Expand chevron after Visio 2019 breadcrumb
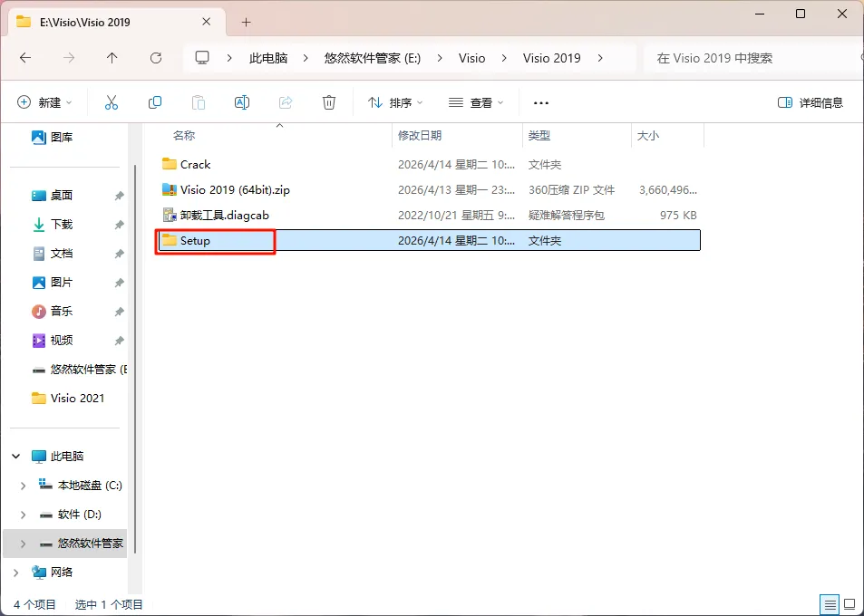 point(600,58)
